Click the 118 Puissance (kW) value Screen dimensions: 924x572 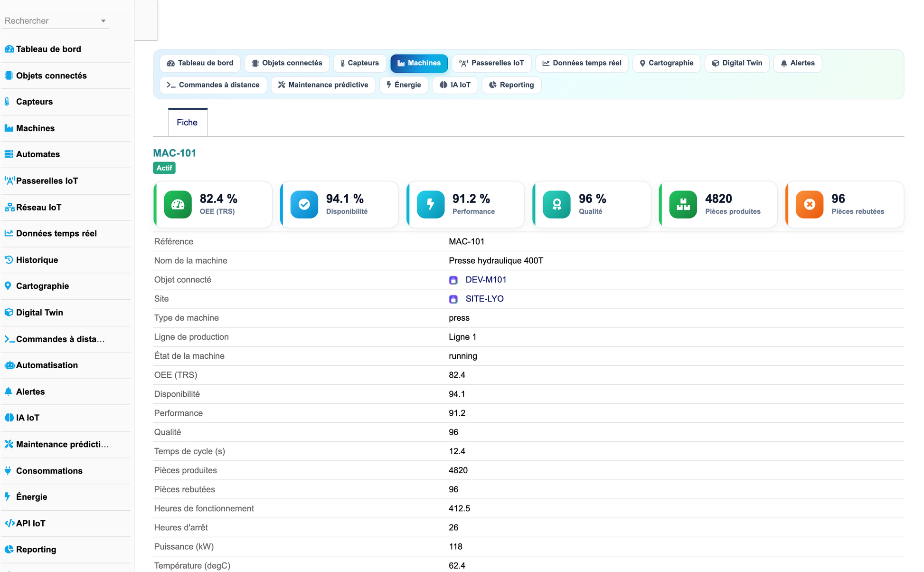click(455, 546)
